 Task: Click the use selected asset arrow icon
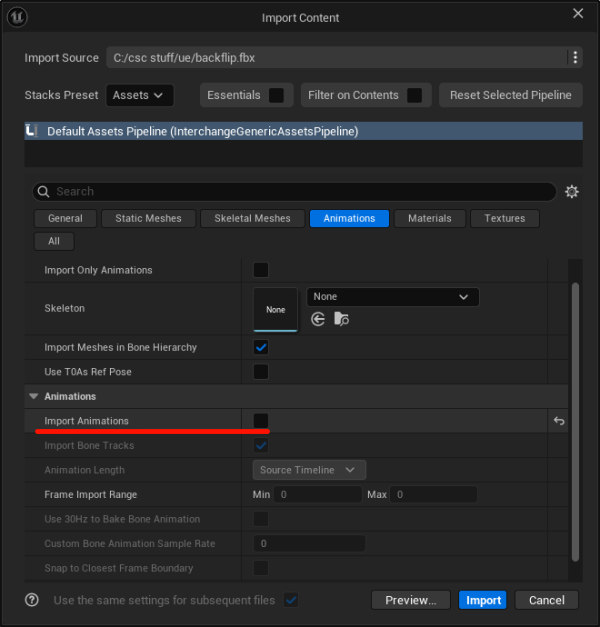318,319
